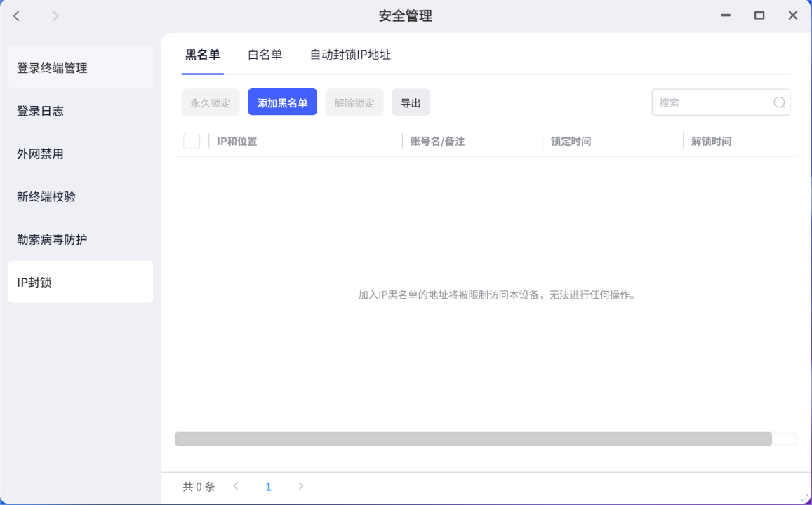The width and height of the screenshot is (812, 505).
Task: Go forward with the right arrow
Action: (55, 16)
